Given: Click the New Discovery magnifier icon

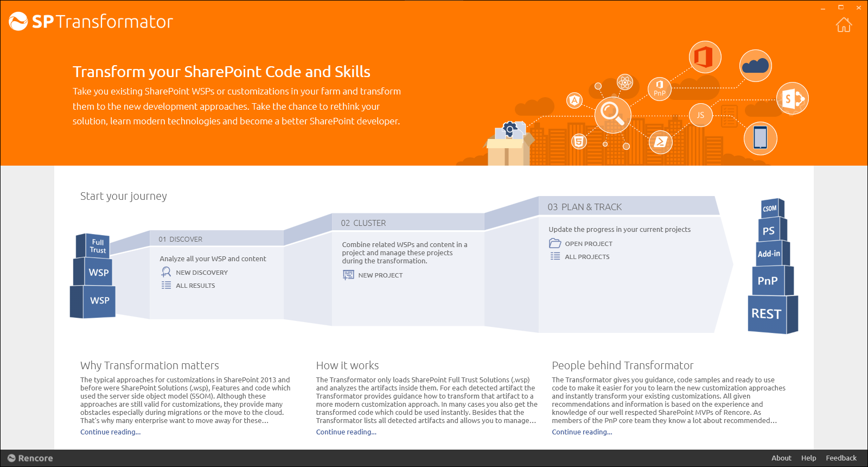Looking at the screenshot, I should click(166, 272).
